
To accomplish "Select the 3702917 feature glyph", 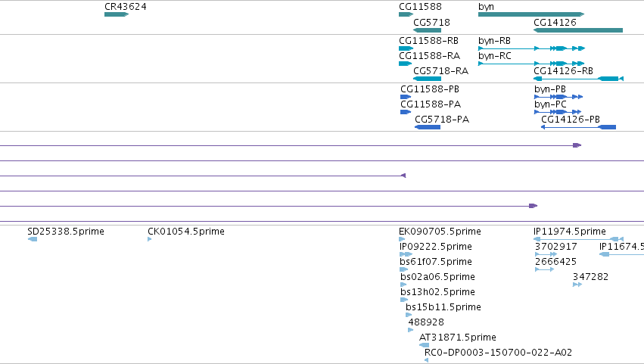I will tap(546, 254).
